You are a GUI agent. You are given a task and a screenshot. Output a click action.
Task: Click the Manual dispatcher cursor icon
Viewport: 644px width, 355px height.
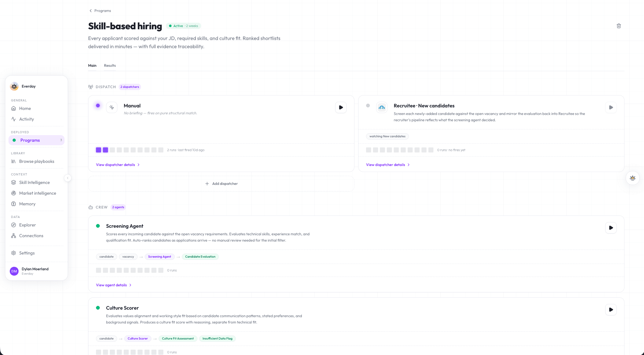pyautogui.click(x=112, y=107)
